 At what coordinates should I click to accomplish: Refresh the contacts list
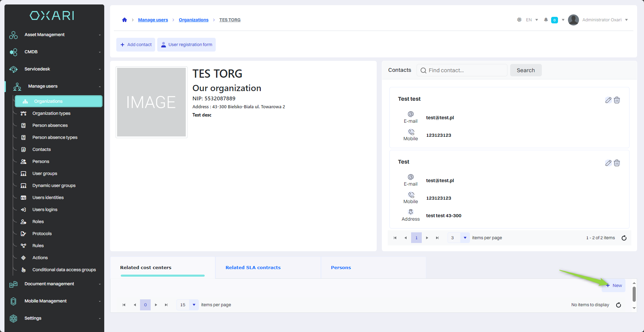pyautogui.click(x=624, y=238)
